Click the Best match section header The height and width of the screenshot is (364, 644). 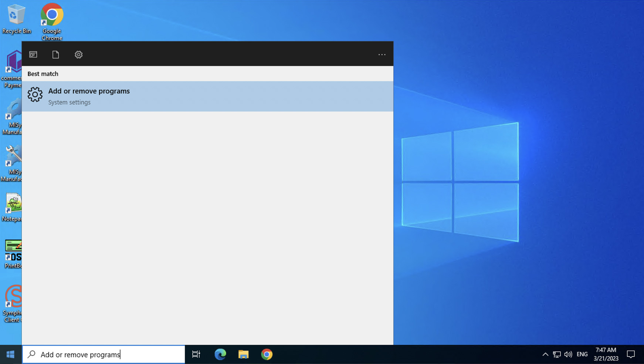click(x=43, y=74)
